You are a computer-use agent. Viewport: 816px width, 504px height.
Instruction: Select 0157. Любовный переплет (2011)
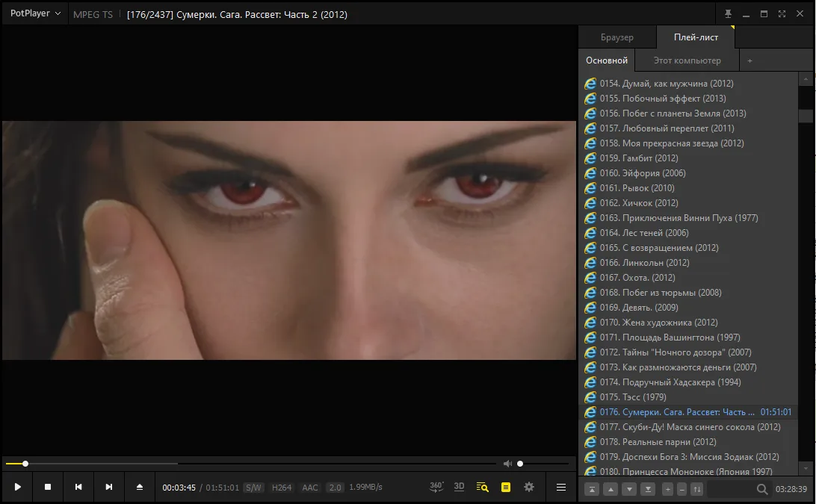tap(687, 128)
